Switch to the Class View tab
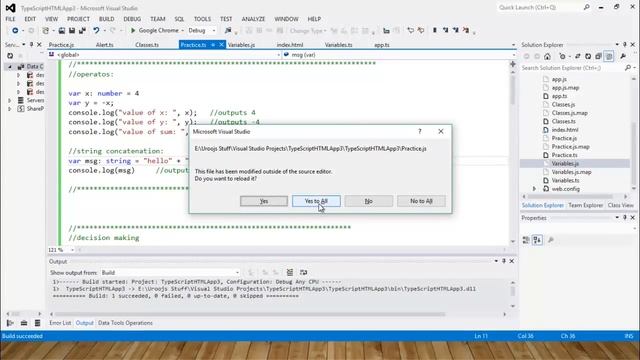The image size is (640, 360). click(x=620, y=205)
